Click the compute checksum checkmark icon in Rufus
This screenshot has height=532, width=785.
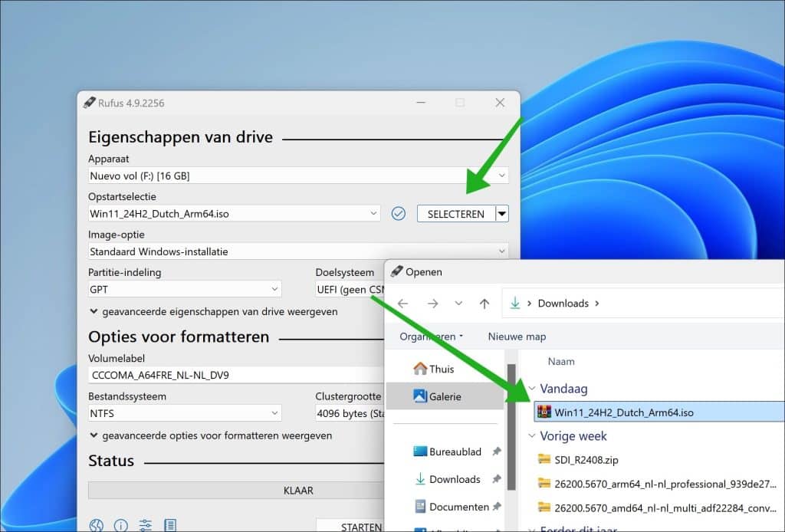398,214
